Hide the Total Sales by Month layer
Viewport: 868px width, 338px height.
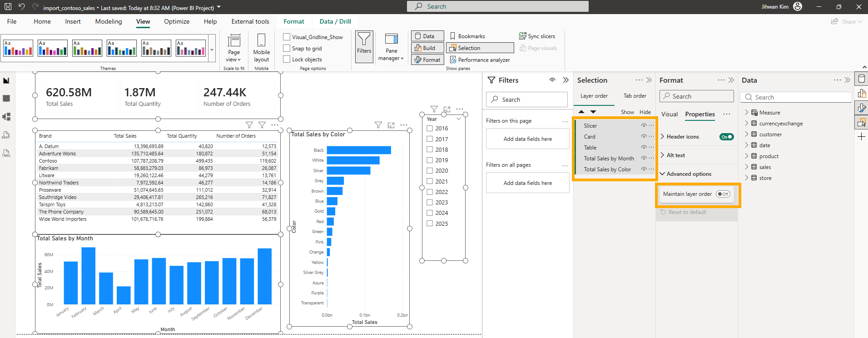644,158
